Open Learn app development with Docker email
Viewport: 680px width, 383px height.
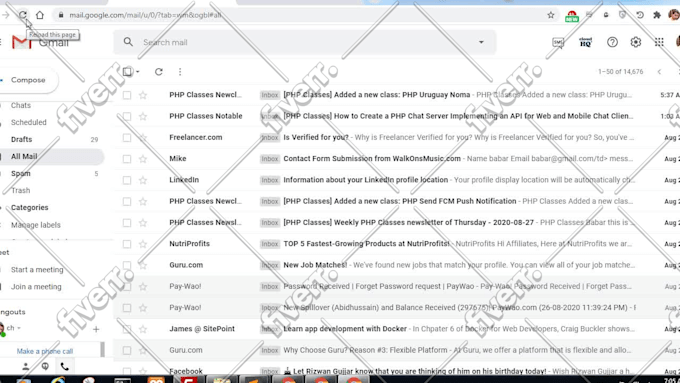[x=397, y=329]
